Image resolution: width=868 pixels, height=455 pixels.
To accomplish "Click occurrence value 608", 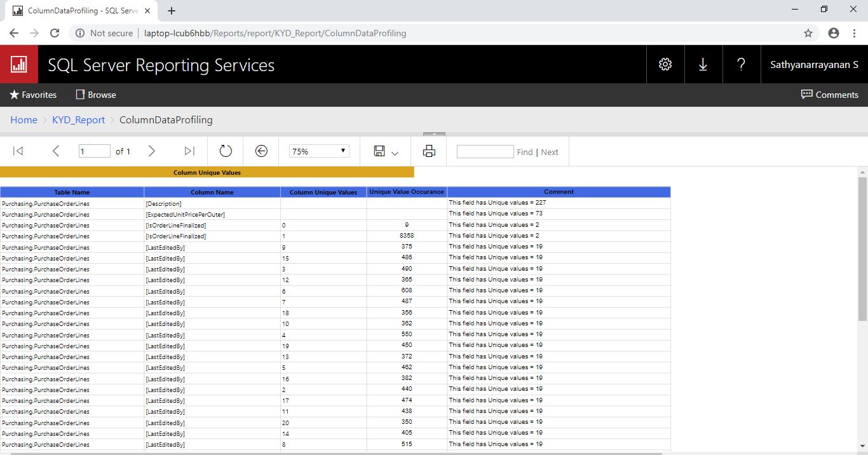I will point(407,290).
